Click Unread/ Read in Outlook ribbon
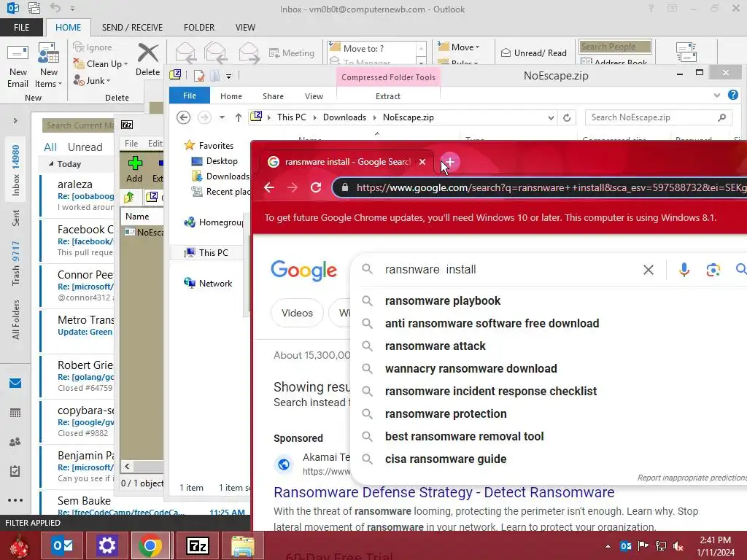 (x=533, y=52)
